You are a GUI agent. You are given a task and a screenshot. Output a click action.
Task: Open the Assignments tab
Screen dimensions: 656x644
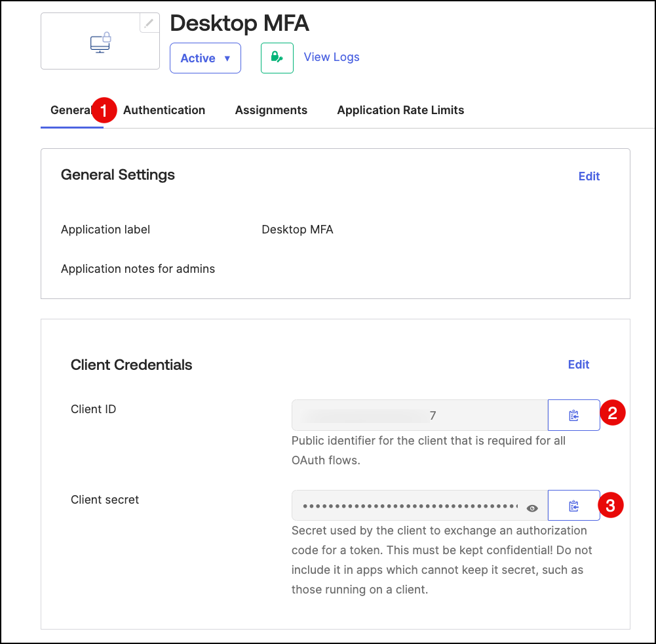click(271, 110)
